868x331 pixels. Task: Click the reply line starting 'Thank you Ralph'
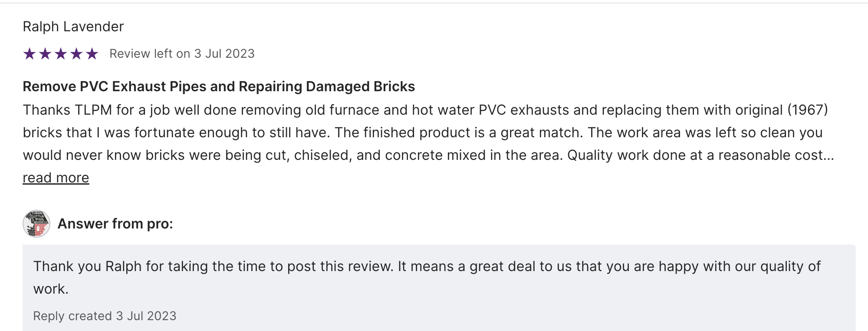coord(427,266)
